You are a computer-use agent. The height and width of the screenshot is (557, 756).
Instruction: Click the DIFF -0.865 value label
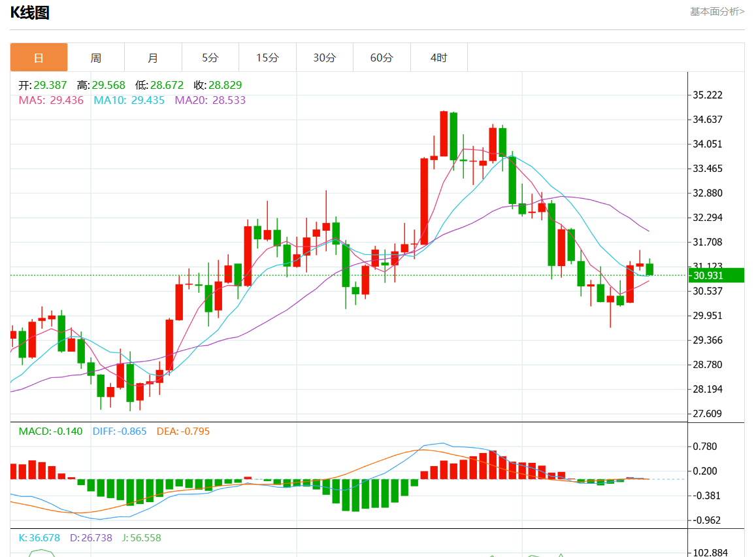pyautogui.click(x=120, y=431)
